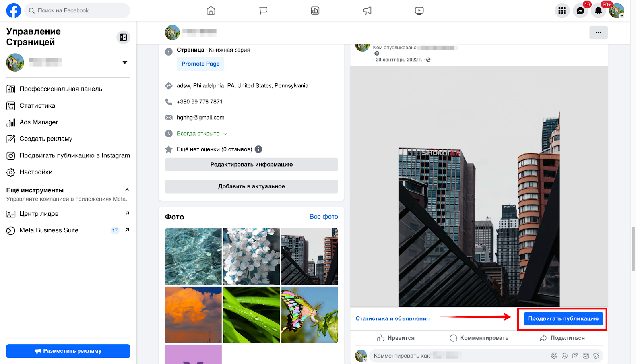The image size is (636, 364).
Task: Click the page avatar in the sticky header
Action: click(173, 33)
